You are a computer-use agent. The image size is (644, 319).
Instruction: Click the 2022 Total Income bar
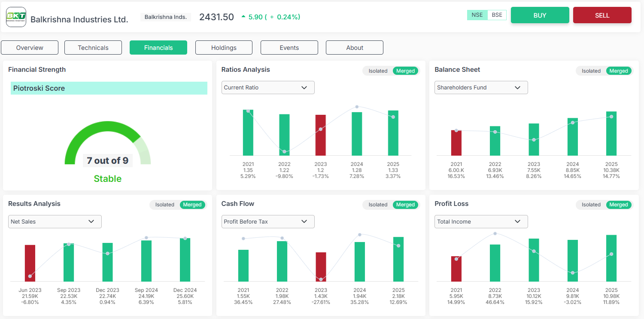click(x=495, y=263)
